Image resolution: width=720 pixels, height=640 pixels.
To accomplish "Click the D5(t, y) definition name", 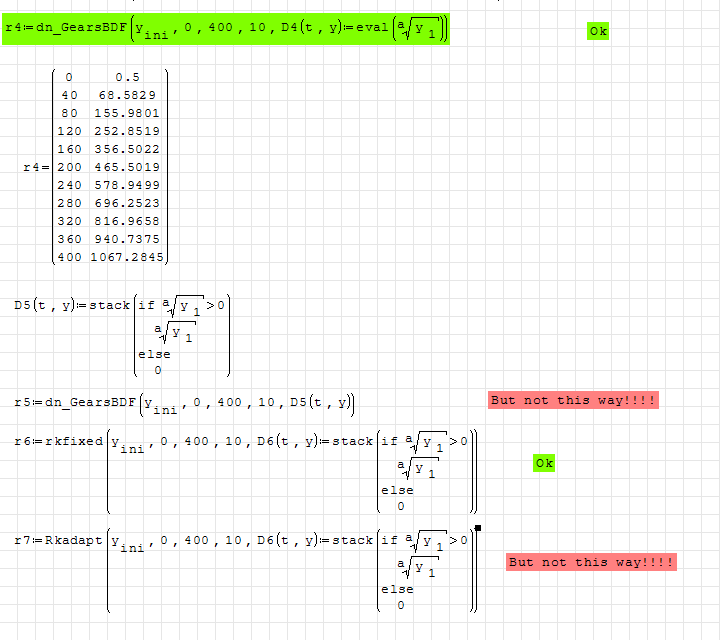I will coord(43,305).
